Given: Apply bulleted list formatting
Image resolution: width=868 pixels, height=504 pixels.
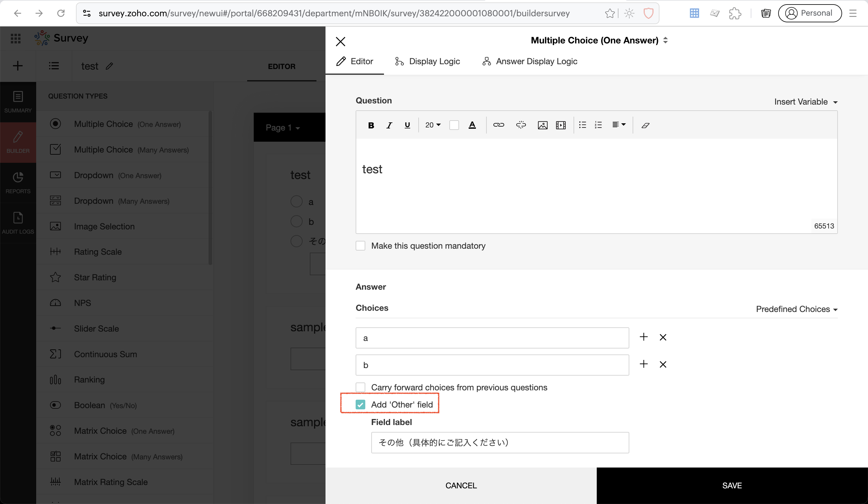Looking at the screenshot, I should click(583, 125).
